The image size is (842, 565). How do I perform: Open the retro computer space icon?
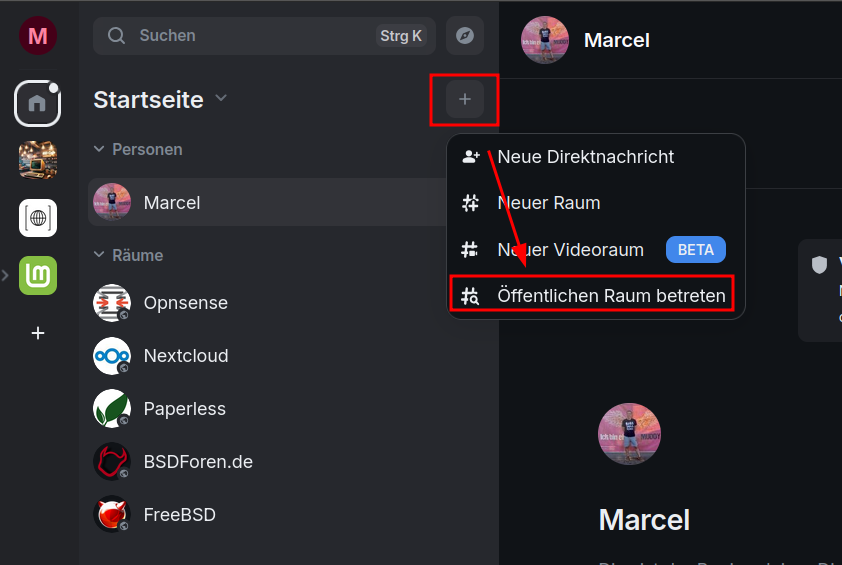point(38,160)
